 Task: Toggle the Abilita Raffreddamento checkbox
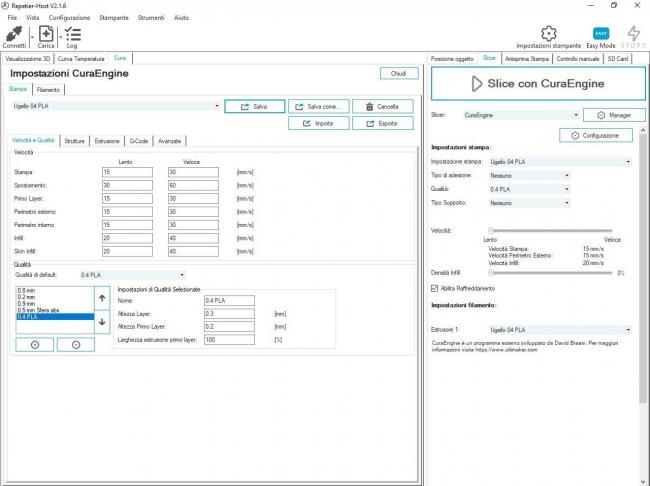(x=434, y=288)
